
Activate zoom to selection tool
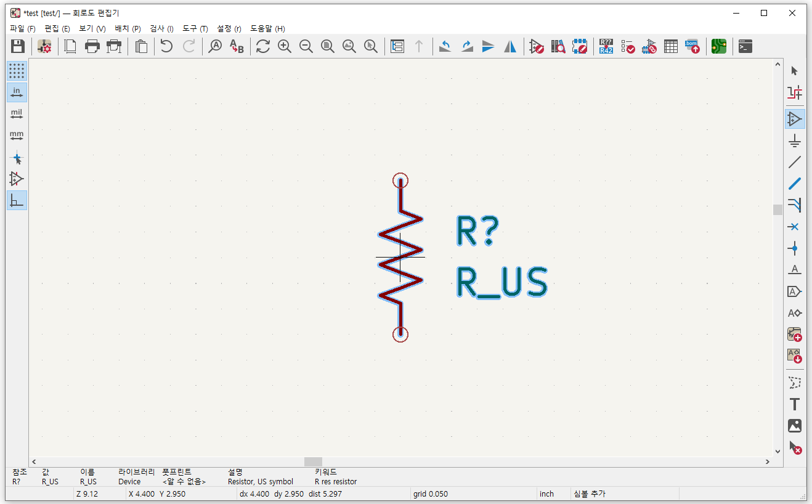coord(371,46)
